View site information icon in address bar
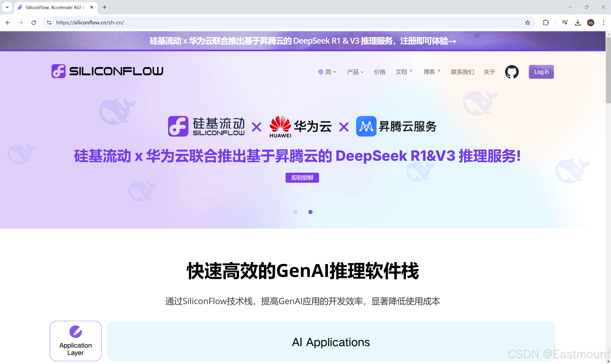 coord(49,23)
